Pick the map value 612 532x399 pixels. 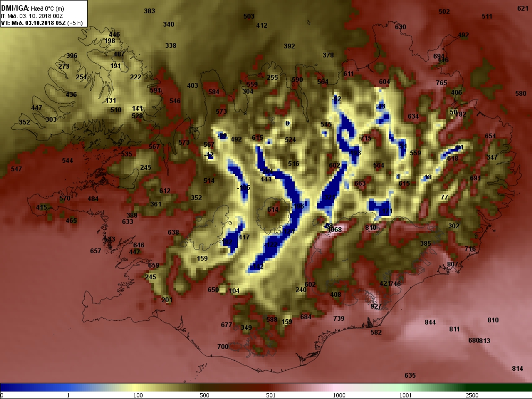coord(165,190)
